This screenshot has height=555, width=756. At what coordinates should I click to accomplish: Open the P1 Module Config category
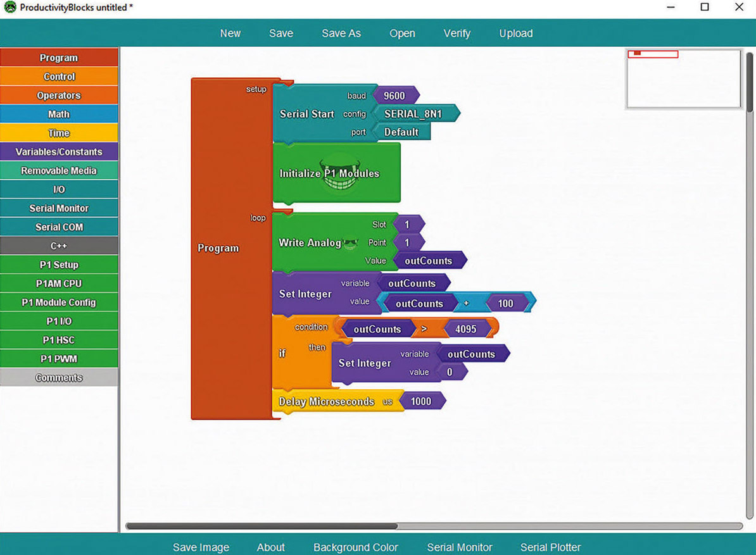pyautogui.click(x=59, y=302)
